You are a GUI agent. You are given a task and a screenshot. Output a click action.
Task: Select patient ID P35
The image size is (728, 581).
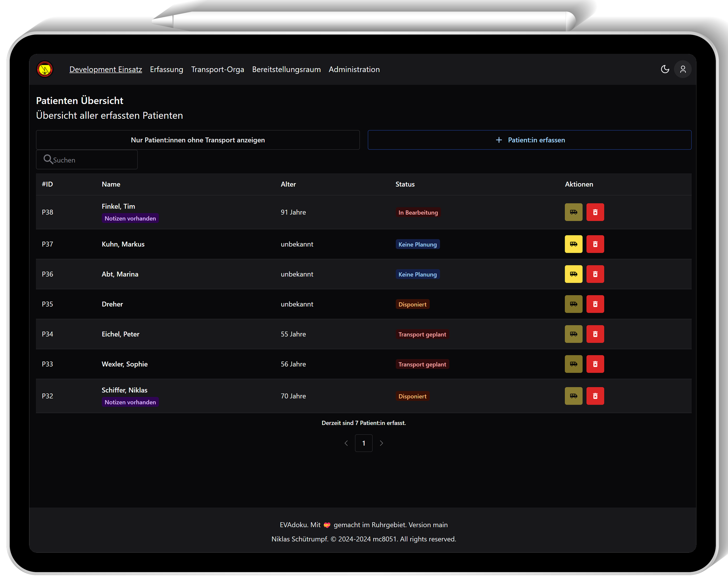coord(47,304)
